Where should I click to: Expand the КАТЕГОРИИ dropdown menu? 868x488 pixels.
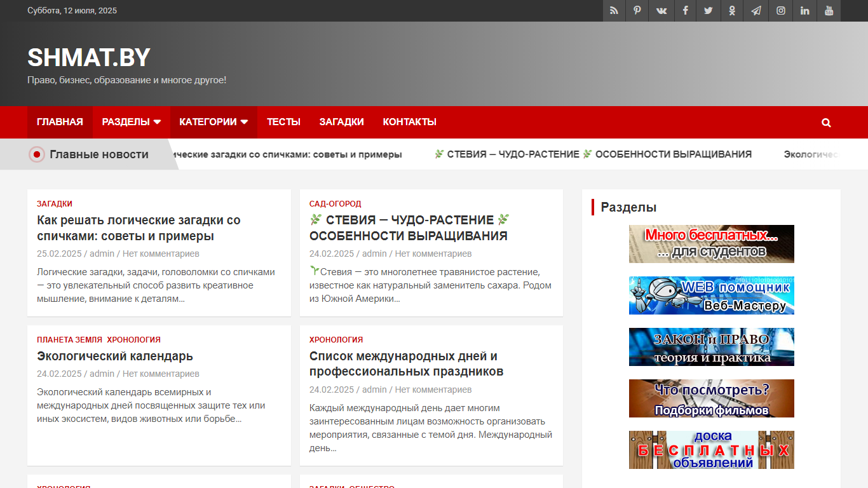[x=214, y=122]
